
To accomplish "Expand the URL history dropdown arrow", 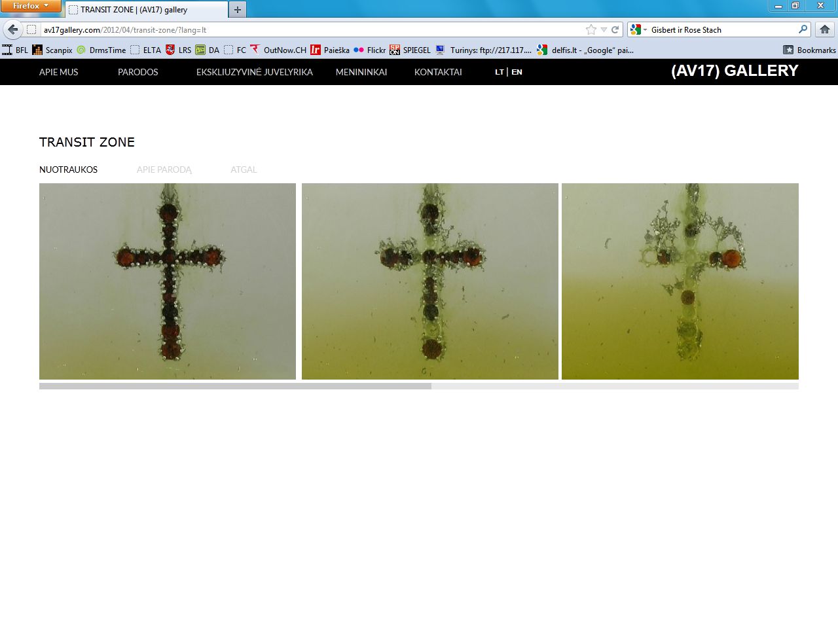I will [604, 29].
